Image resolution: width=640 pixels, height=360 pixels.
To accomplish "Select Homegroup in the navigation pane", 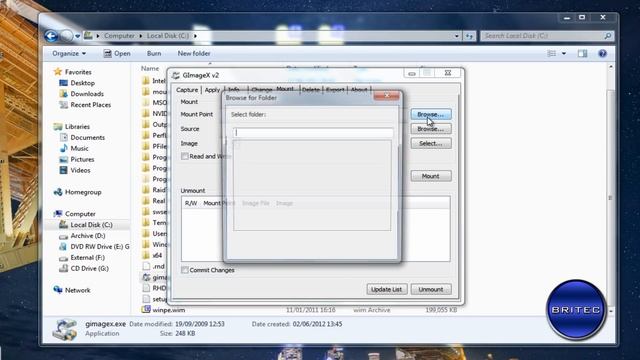I will point(83,192).
